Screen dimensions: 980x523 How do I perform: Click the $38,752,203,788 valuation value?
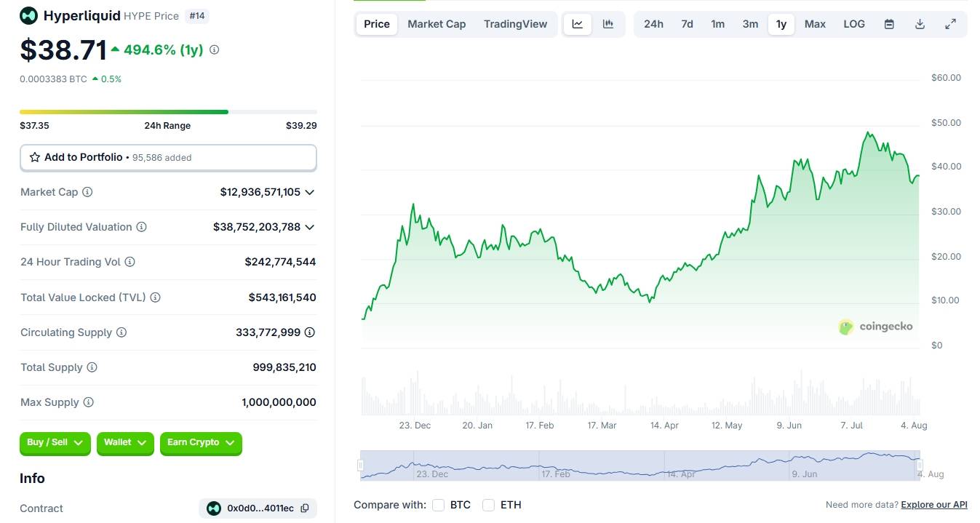point(257,227)
